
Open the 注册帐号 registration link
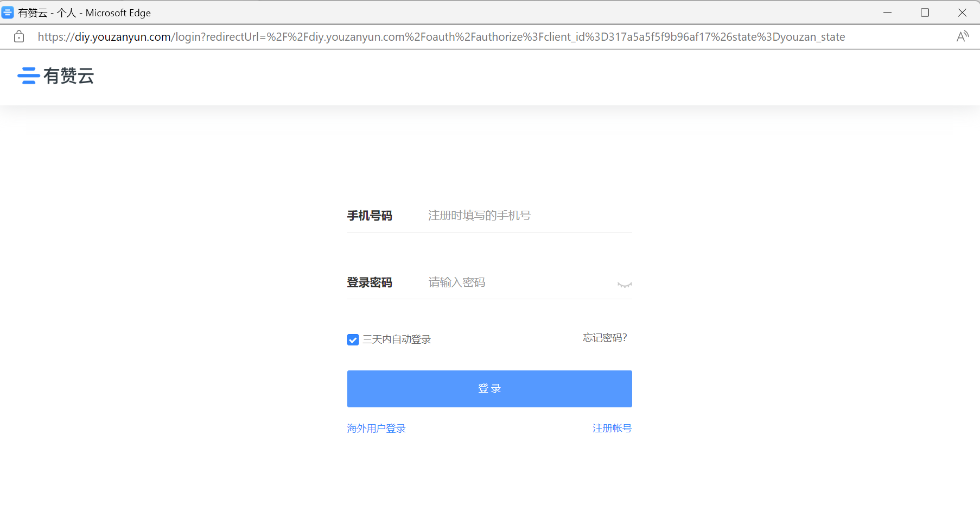pyautogui.click(x=612, y=429)
